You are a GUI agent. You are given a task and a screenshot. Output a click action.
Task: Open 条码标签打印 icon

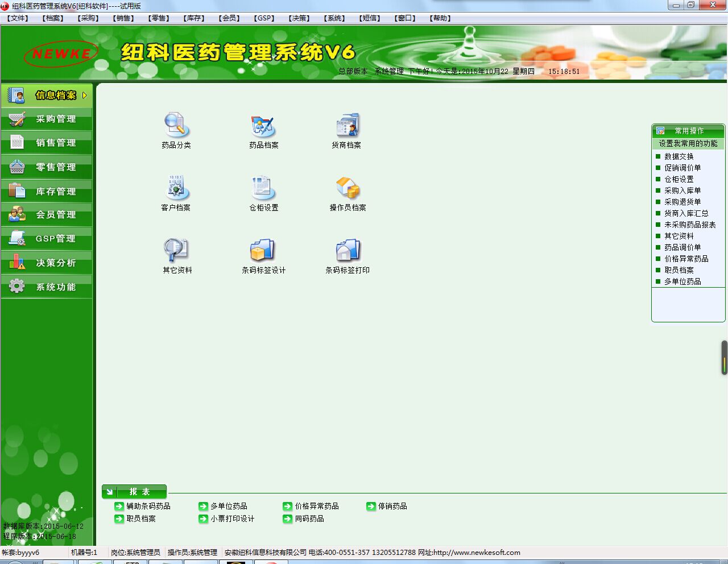(x=348, y=250)
